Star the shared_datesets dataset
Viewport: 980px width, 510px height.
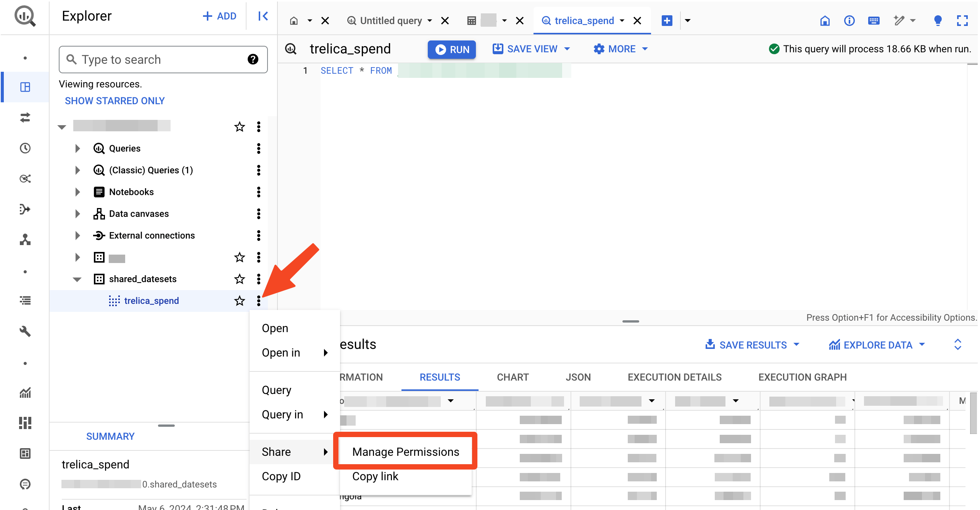click(240, 279)
